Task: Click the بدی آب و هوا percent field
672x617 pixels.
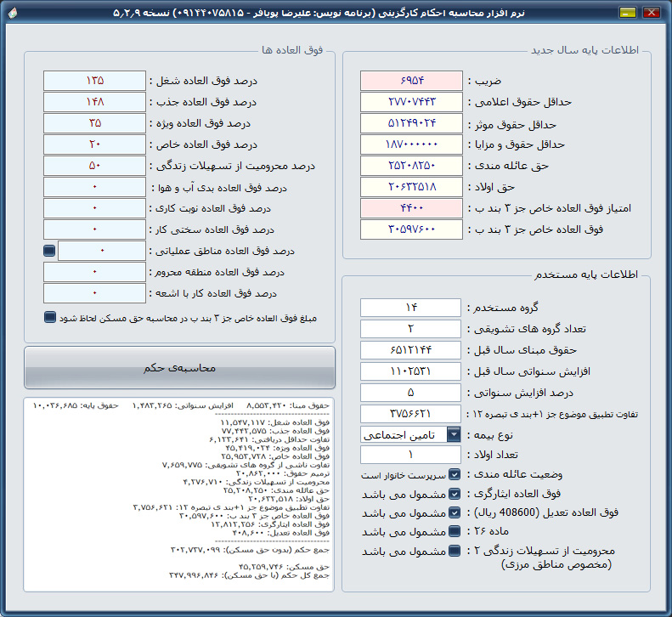Action: click(94, 187)
